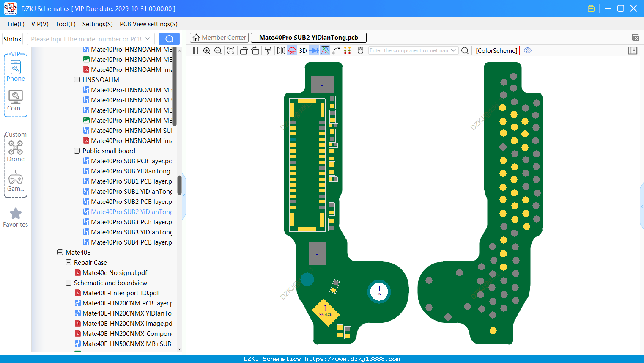Toggle the diode component symbol button
Screen dimensions: 644x363
(x=314, y=51)
